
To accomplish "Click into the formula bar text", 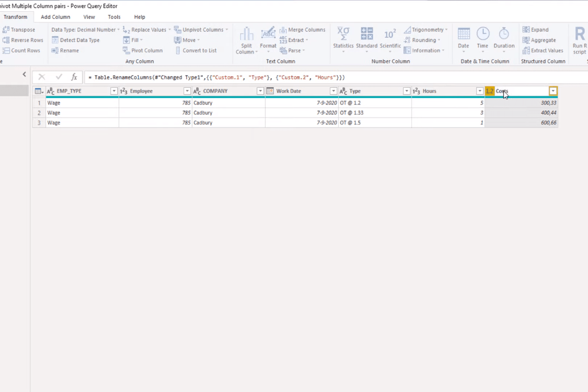I will [x=216, y=78].
